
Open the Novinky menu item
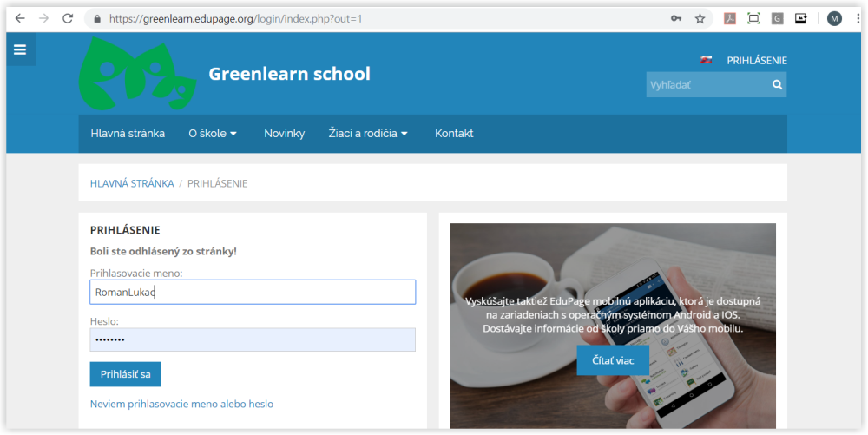pyautogui.click(x=284, y=134)
